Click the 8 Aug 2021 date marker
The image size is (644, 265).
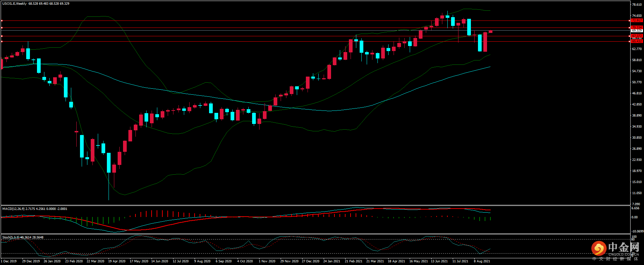(x=482, y=261)
